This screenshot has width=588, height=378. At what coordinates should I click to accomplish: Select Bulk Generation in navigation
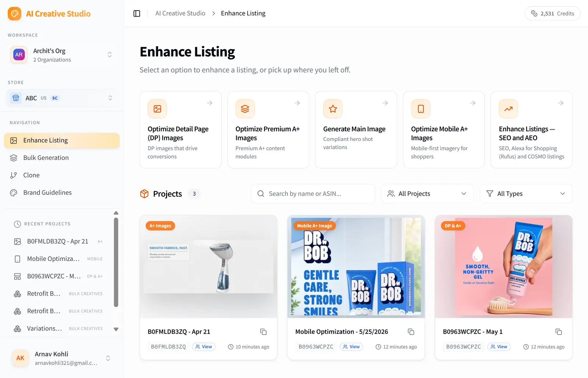[x=62, y=158]
